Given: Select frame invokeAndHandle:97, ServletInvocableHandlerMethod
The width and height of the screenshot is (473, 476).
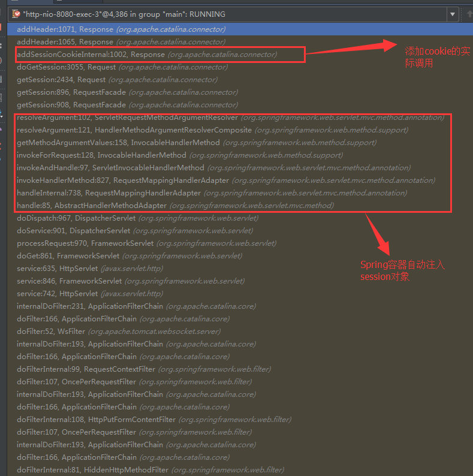Looking at the screenshot, I should (240, 168).
